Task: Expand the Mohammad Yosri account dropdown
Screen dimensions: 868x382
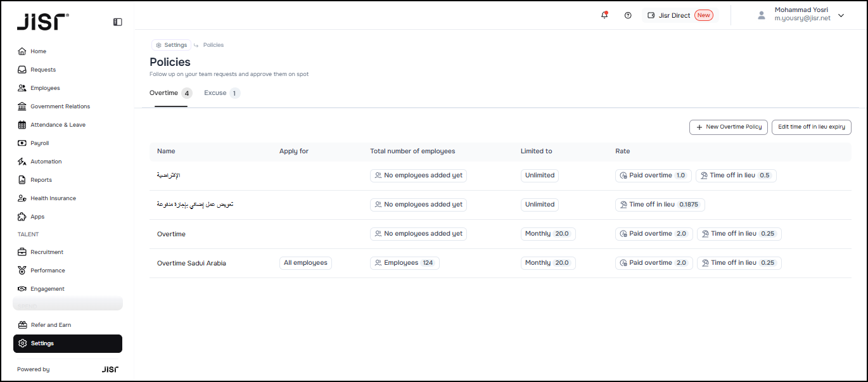Action: 841,15
